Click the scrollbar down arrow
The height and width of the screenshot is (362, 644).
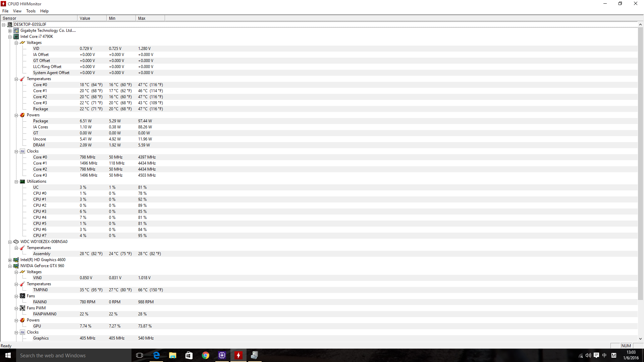(640, 339)
